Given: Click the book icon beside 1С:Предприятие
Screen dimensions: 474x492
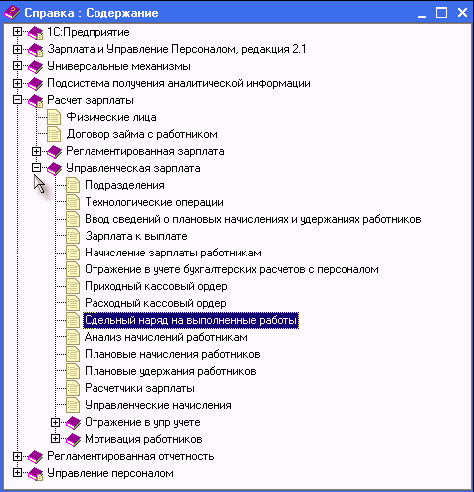Looking at the screenshot, I should pyautogui.click(x=35, y=33).
